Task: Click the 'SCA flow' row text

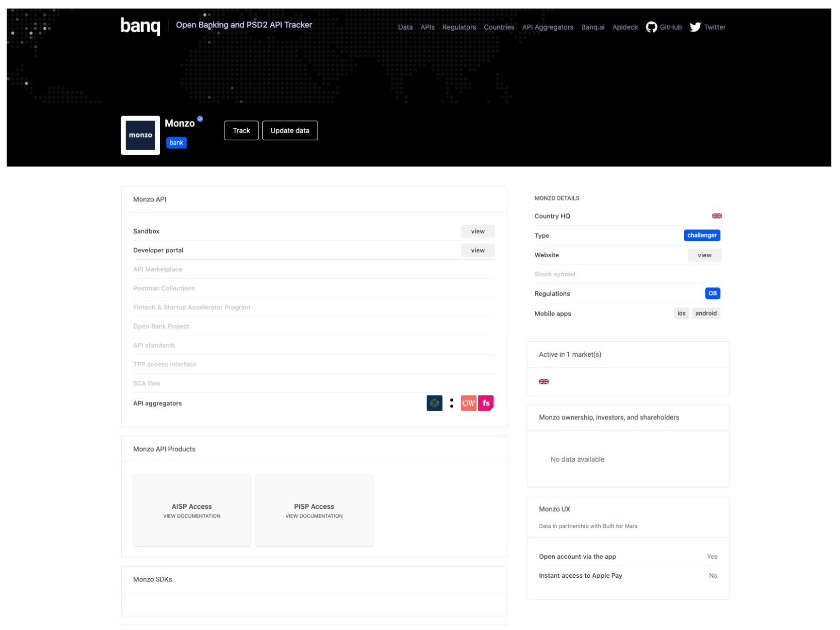Action: [x=147, y=384]
